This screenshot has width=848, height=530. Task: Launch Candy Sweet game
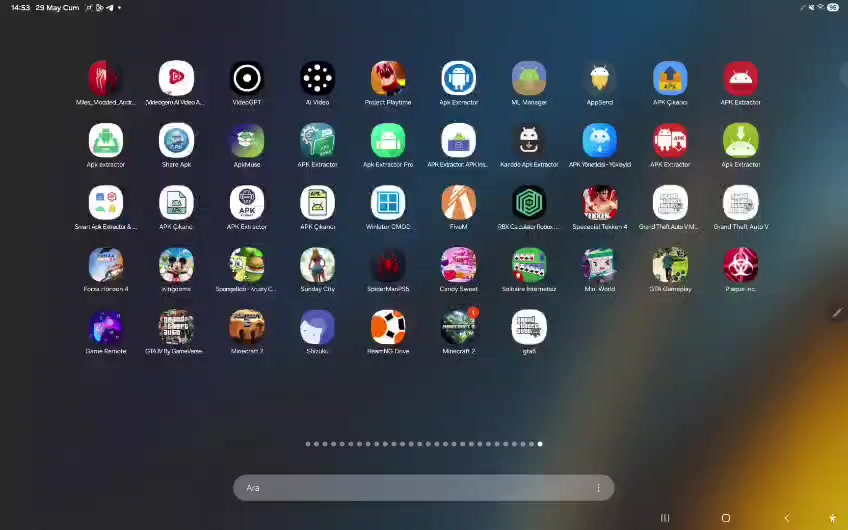click(459, 266)
